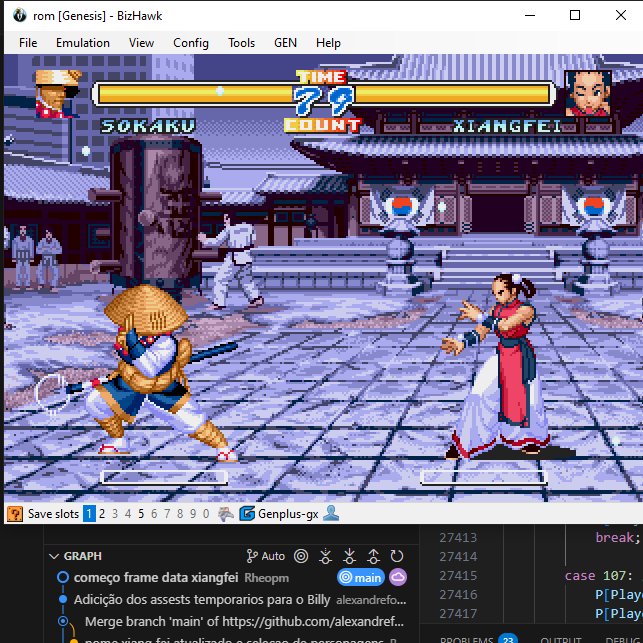This screenshot has width=643, height=643.
Task: Click Xiangfei's portrait in the game view
Action: [588, 93]
